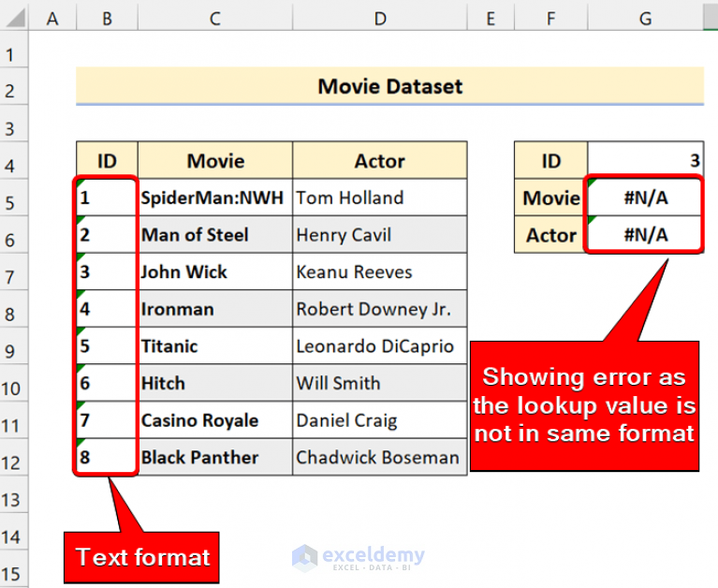Click the 'Will Smith' cell
Screen dimensions: 718x588
[x=380, y=383]
